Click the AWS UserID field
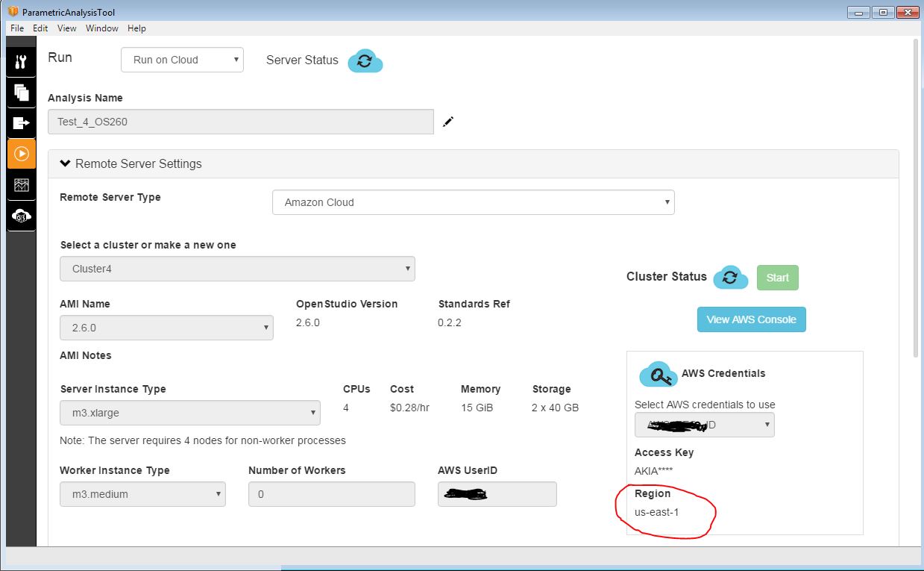The width and height of the screenshot is (924, 571). click(x=497, y=494)
